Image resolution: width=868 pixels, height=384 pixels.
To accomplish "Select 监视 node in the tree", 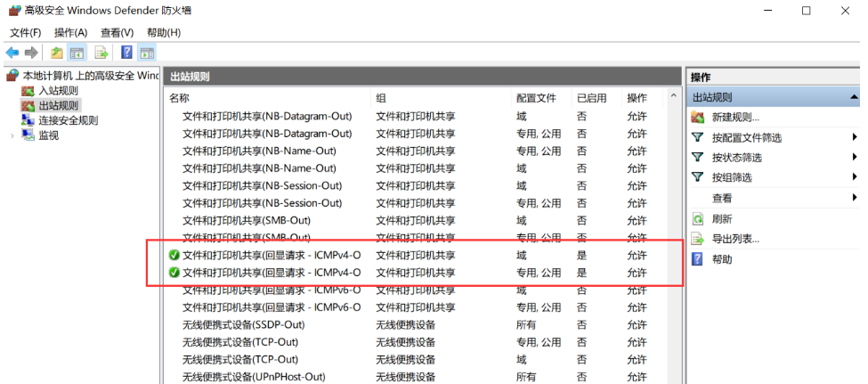I will (49, 135).
